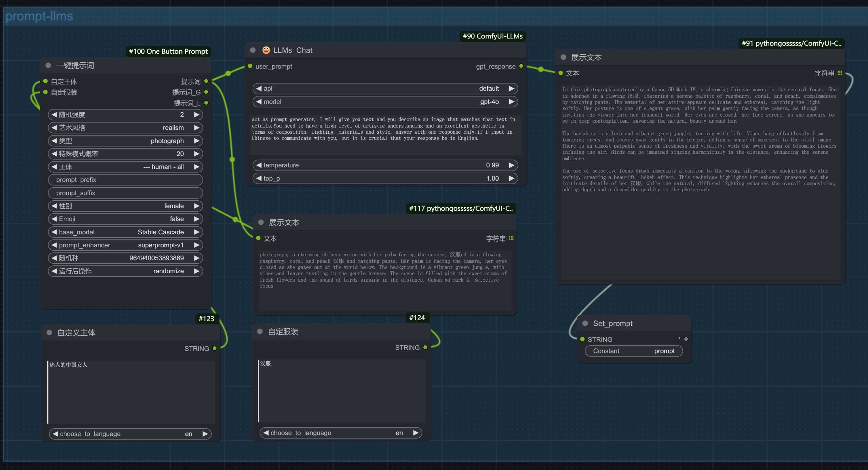Image resolution: width=868 pixels, height=470 pixels.
Task: Increase 特殊模式概率 with the right arrow
Action: coord(197,154)
